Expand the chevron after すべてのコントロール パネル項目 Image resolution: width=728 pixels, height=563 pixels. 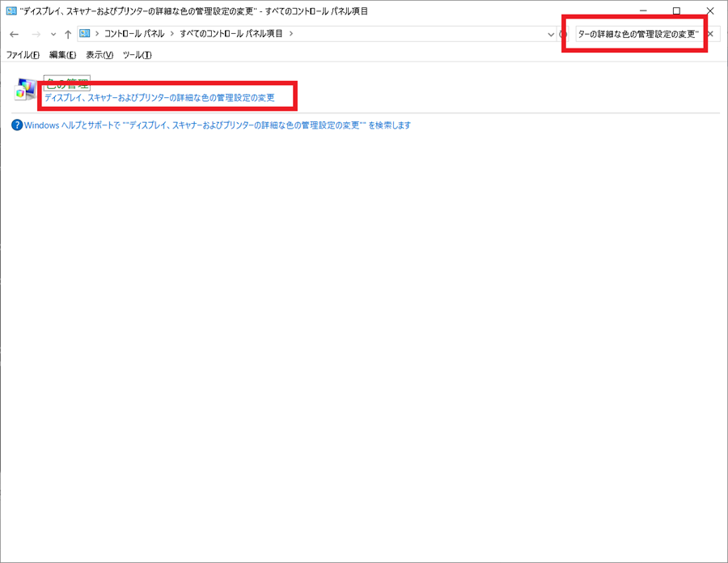click(290, 33)
